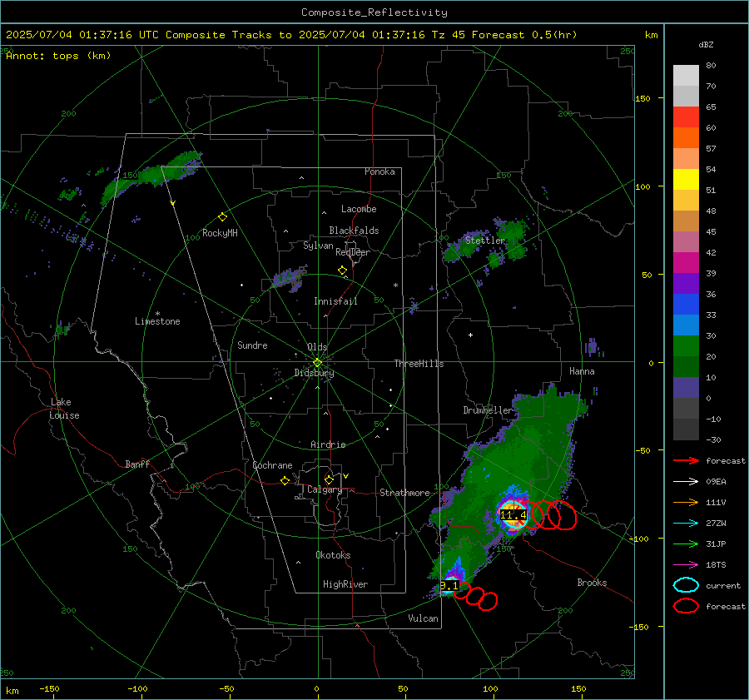
Task: Click the Annot: tops (km) text
Action: [x=58, y=56]
